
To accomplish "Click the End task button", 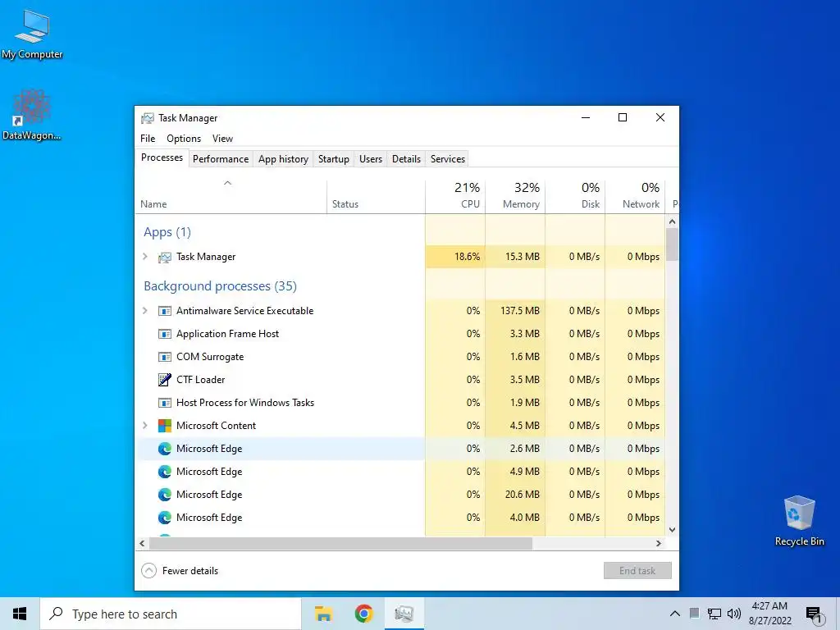I will 637,571.
